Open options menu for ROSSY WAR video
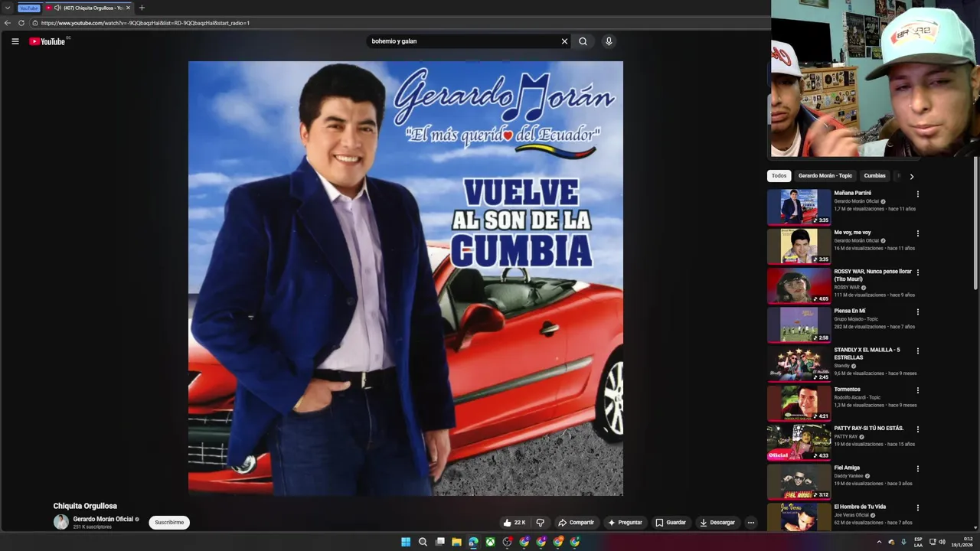The width and height of the screenshot is (980, 551). coord(917,272)
